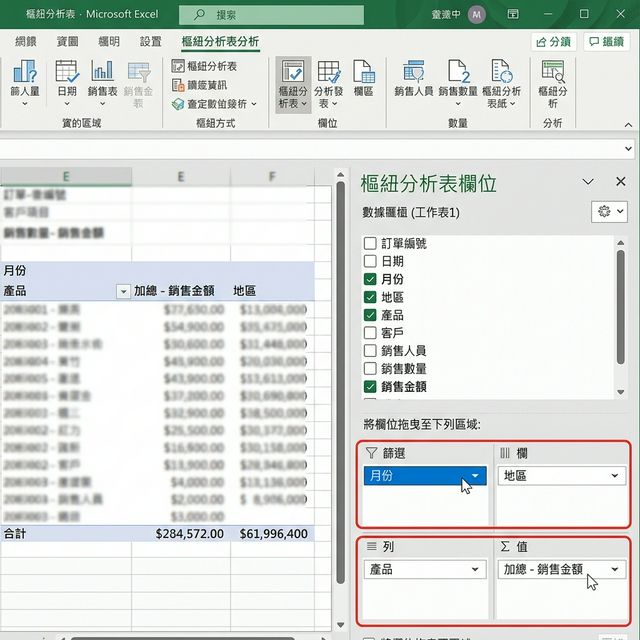Click the 分析發表 grid ribbon icon
Viewport: 640px width, 640px height.
pos(329,71)
